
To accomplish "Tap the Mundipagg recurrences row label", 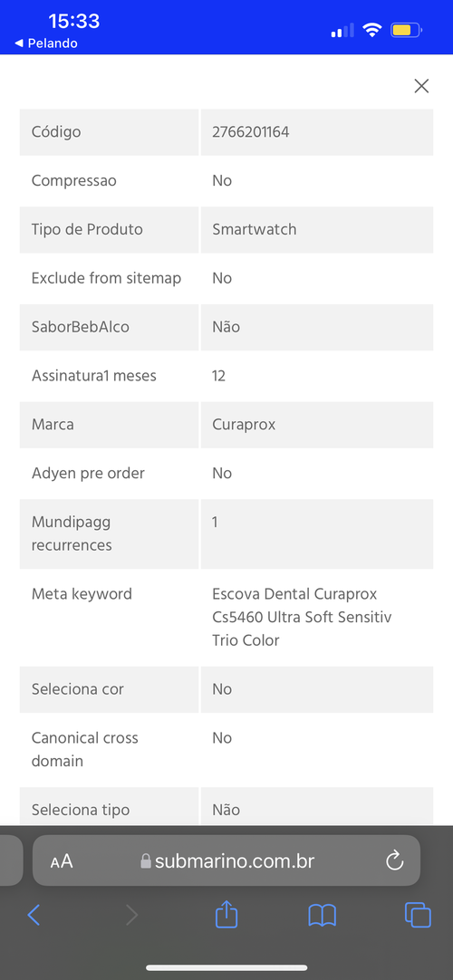I will click(x=72, y=533).
